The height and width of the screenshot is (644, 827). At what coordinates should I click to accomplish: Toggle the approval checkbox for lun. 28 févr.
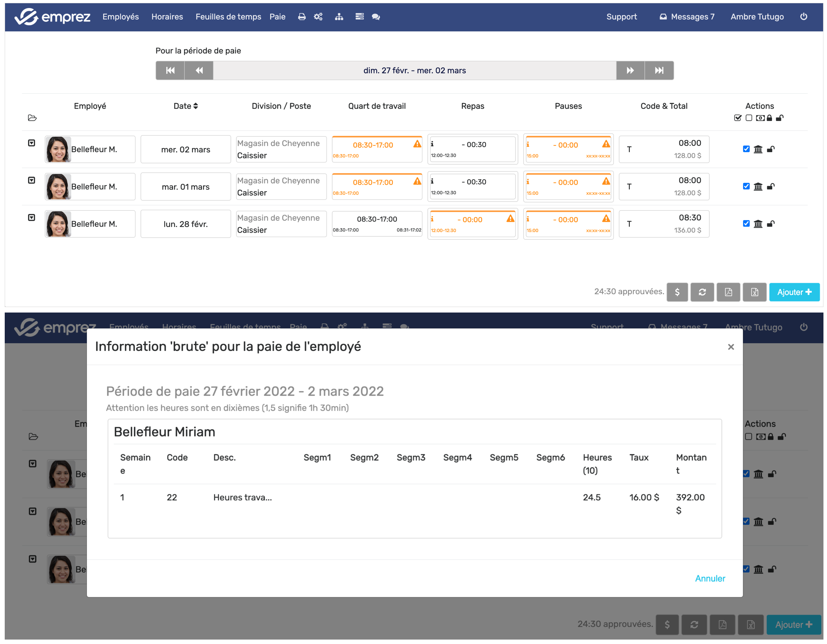746,223
